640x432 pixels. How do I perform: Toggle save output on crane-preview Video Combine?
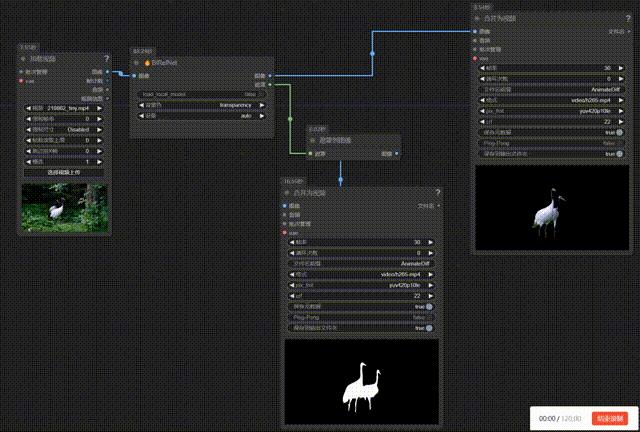pyautogui.click(x=551, y=154)
